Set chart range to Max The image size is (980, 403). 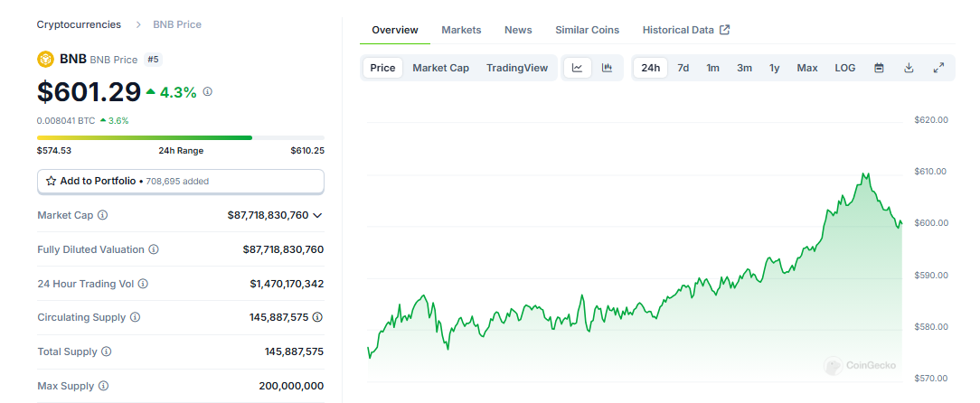(806, 68)
